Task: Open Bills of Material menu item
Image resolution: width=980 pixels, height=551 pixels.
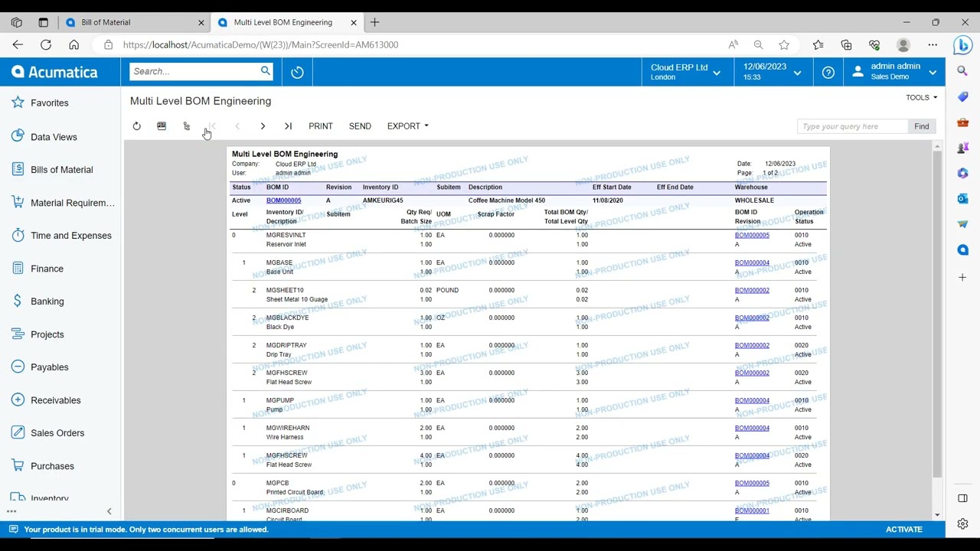Action: [60, 170]
